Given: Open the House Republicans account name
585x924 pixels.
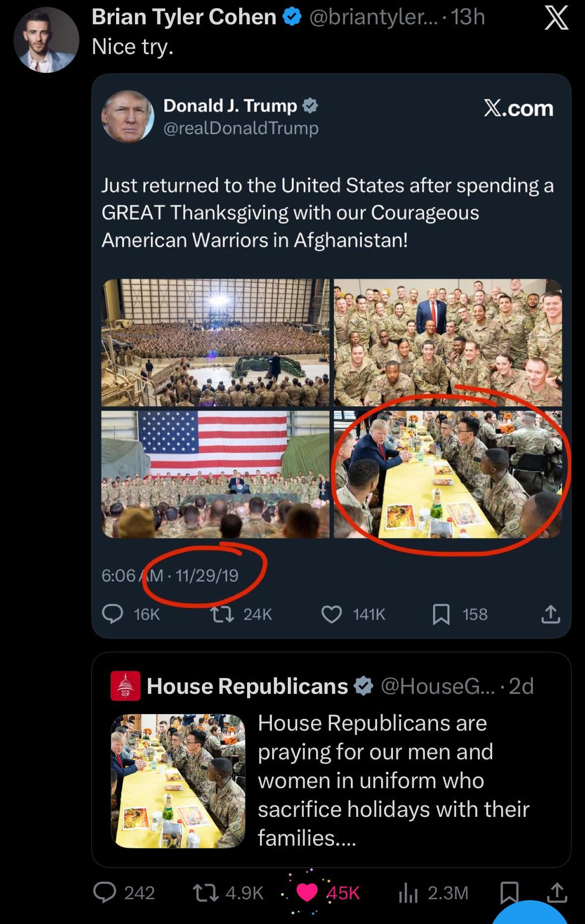Looking at the screenshot, I should [247, 686].
